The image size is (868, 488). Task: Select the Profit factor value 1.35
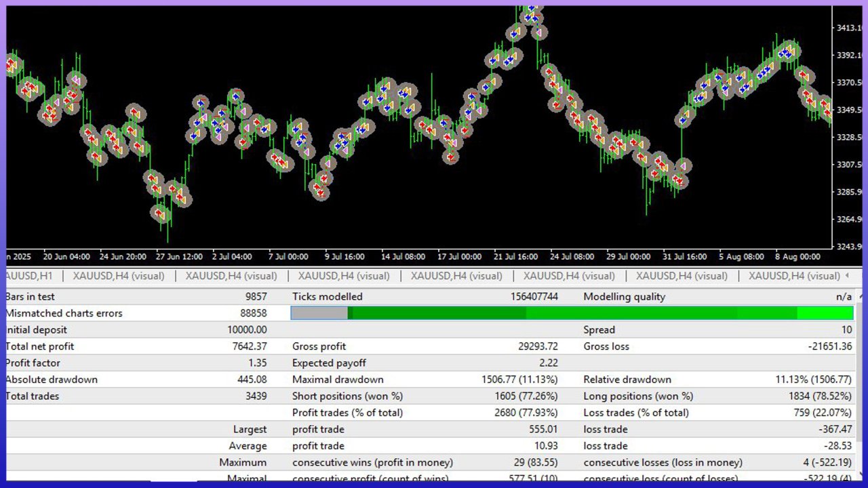tap(258, 363)
